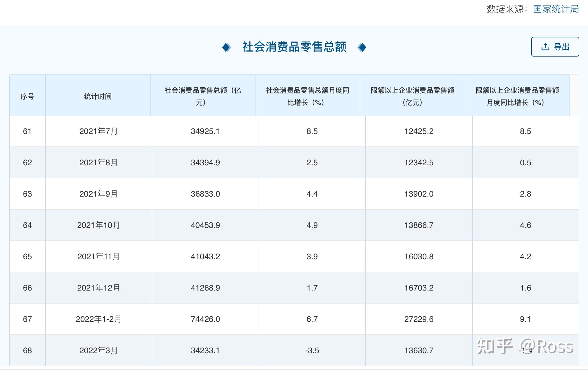Viewport: 588px width, 370px height.
Task: Select the month-over-month growth percentage column header
Action: click(307, 96)
